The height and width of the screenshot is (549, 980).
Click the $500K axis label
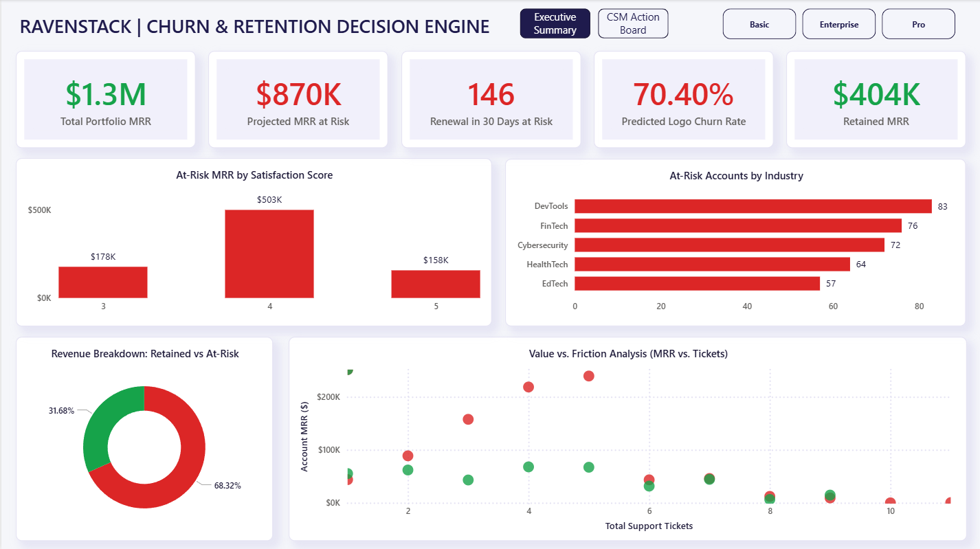pos(39,210)
